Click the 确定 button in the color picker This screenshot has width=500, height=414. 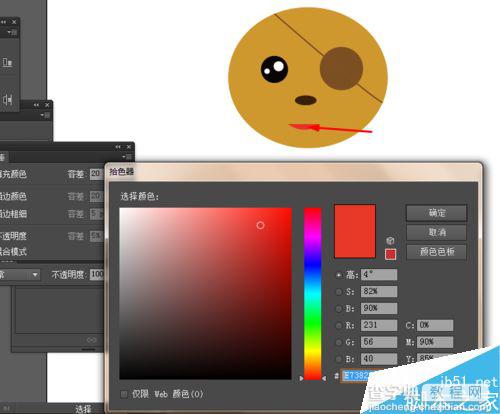pyautogui.click(x=436, y=213)
